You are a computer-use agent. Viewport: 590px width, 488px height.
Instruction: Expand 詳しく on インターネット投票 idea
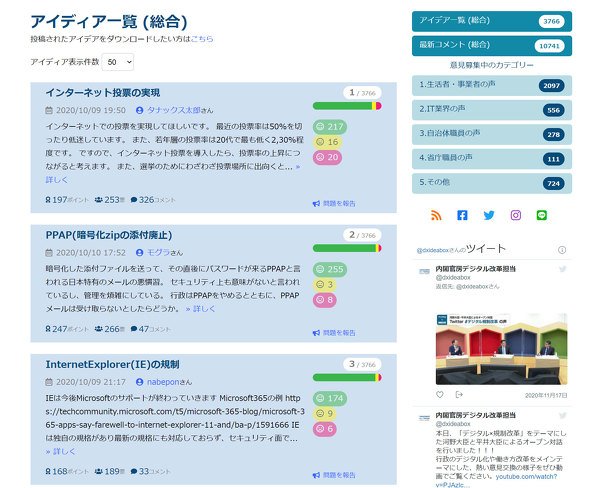57,180
